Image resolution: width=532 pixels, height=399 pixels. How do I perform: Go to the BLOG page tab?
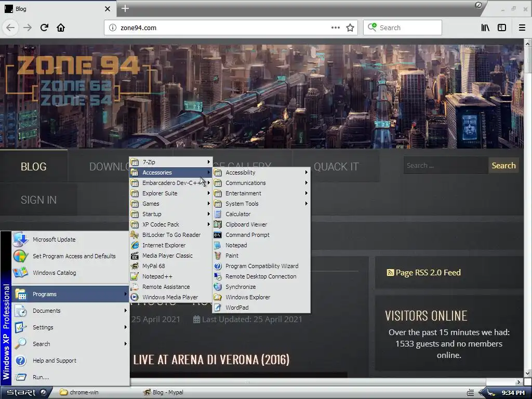pyautogui.click(x=34, y=167)
